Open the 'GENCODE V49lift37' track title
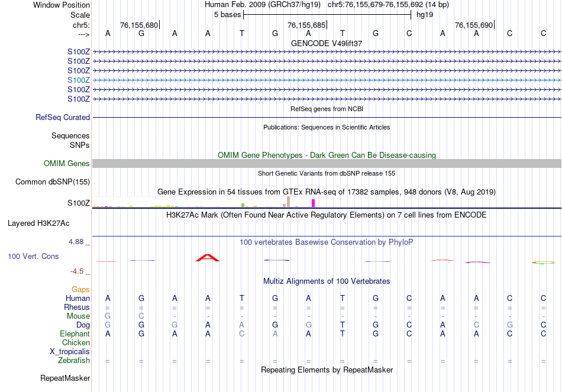 [327, 43]
